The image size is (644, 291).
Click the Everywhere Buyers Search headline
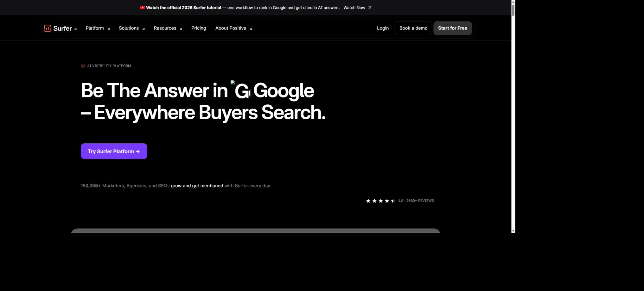tap(203, 113)
